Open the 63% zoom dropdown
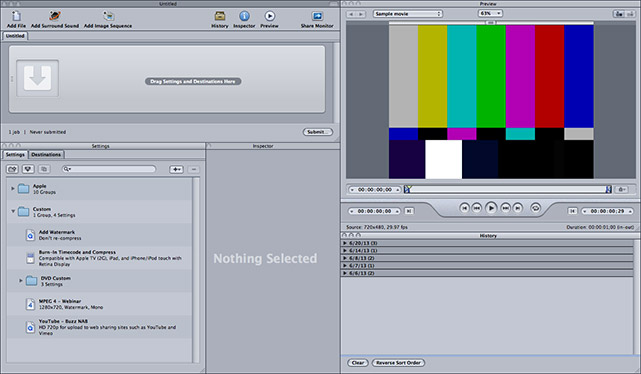Screen dimensions: 641x374 [490, 13]
